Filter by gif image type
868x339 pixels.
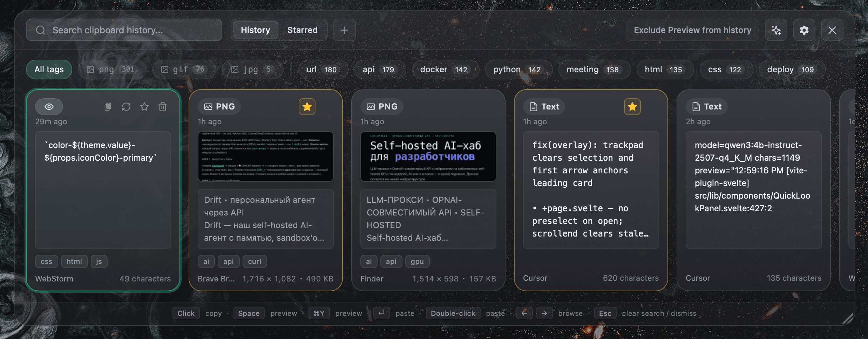pos(184,69)
